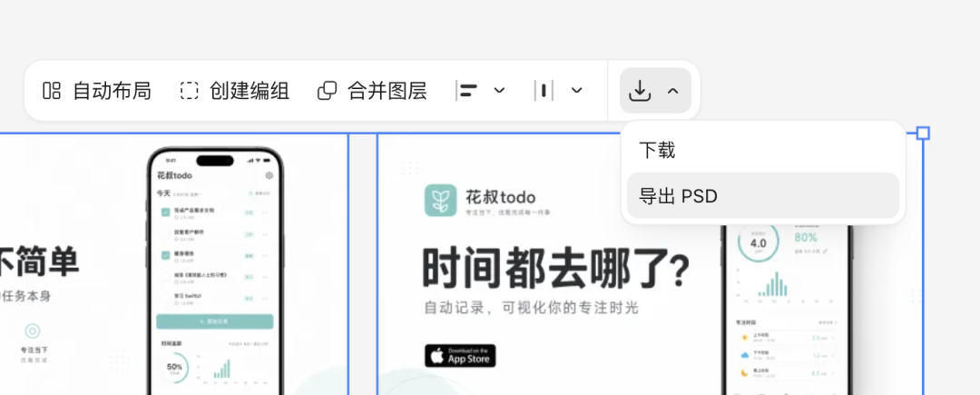
Task: Click the selection corner resize handle
Action: [923, 133]
